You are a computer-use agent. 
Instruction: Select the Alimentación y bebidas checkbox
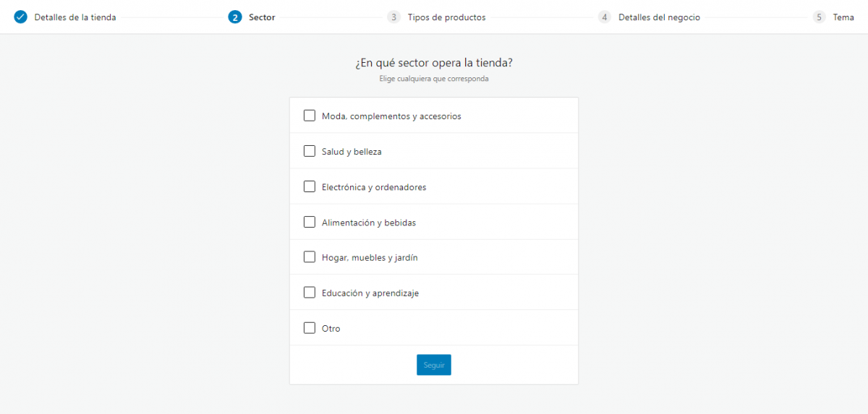[x=310, y=222]
